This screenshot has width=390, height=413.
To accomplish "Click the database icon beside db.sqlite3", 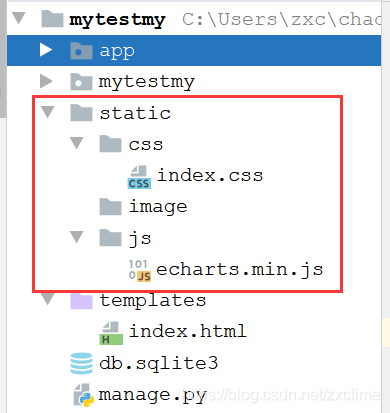I will pyautogui.click(x=82, y=363).
